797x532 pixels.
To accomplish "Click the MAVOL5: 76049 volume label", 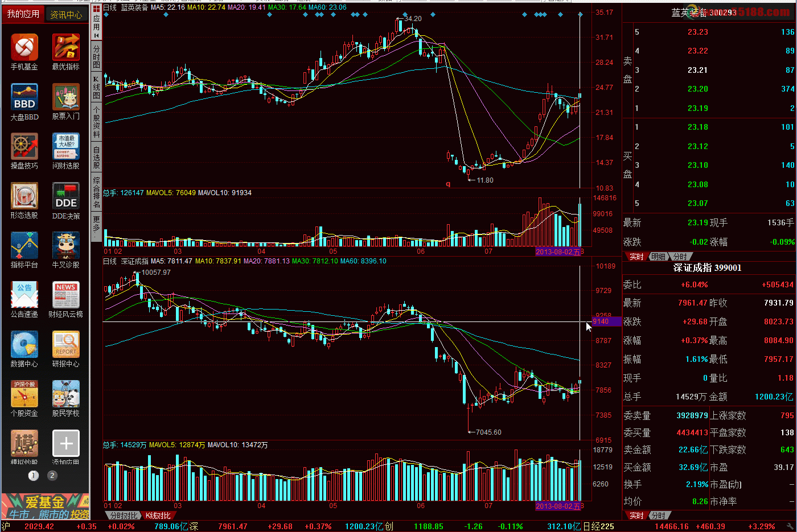I will [x=171, y=193].
